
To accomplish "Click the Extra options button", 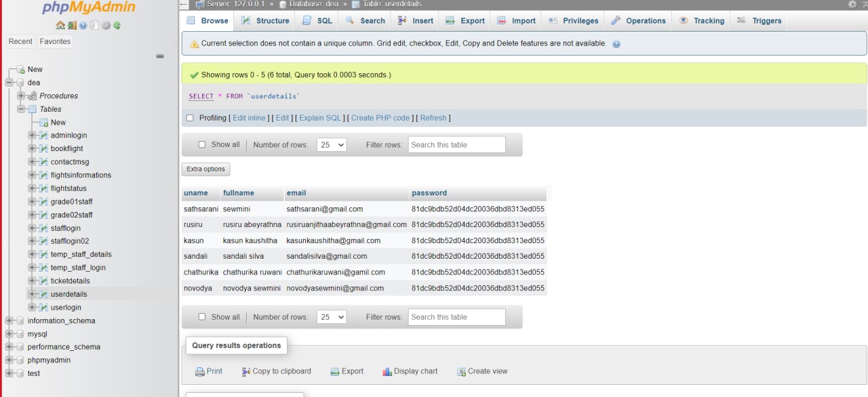I will [x=206, y=169].
